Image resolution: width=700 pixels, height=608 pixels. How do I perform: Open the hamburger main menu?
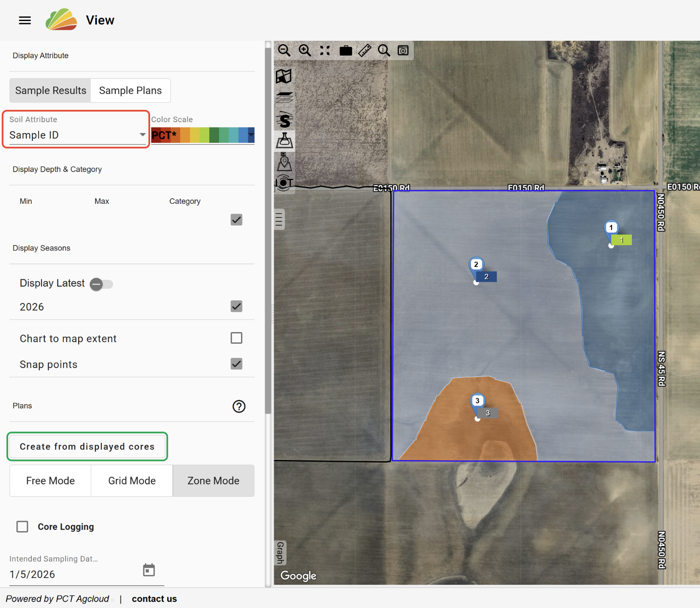click(25, 20)
